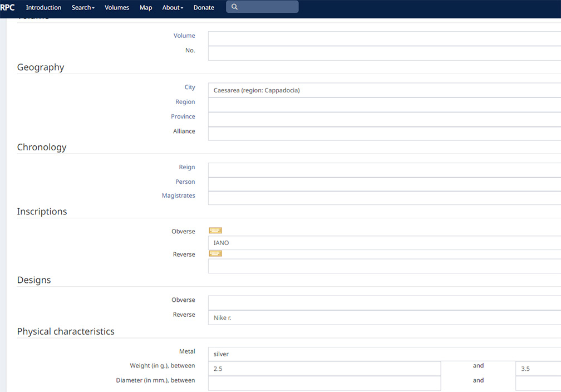Click the No. input field
The width and height of the screenshot is (561, 392).
coord(385,53)
